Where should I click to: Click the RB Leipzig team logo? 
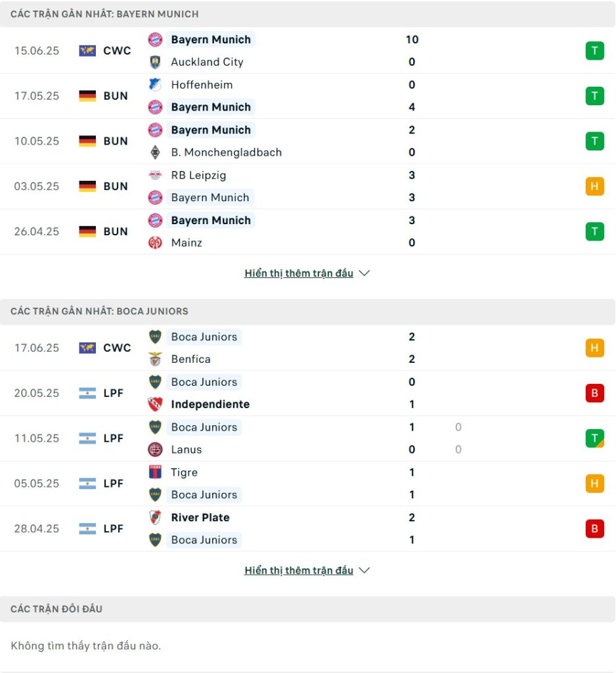pos(155,175)
